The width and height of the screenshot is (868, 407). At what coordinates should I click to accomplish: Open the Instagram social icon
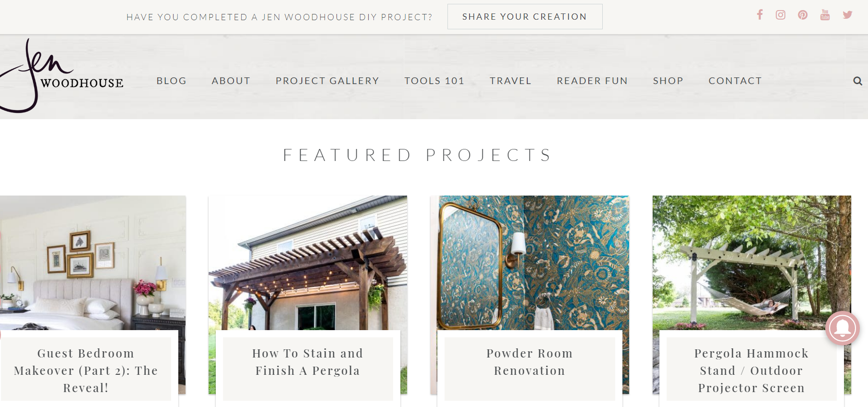(781, 15)
